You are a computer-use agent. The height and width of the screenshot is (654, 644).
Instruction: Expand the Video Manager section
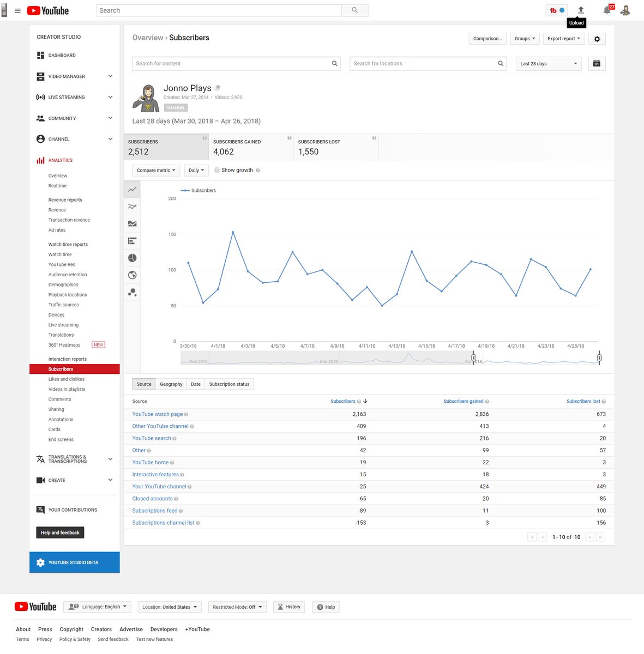click(110, 76)
